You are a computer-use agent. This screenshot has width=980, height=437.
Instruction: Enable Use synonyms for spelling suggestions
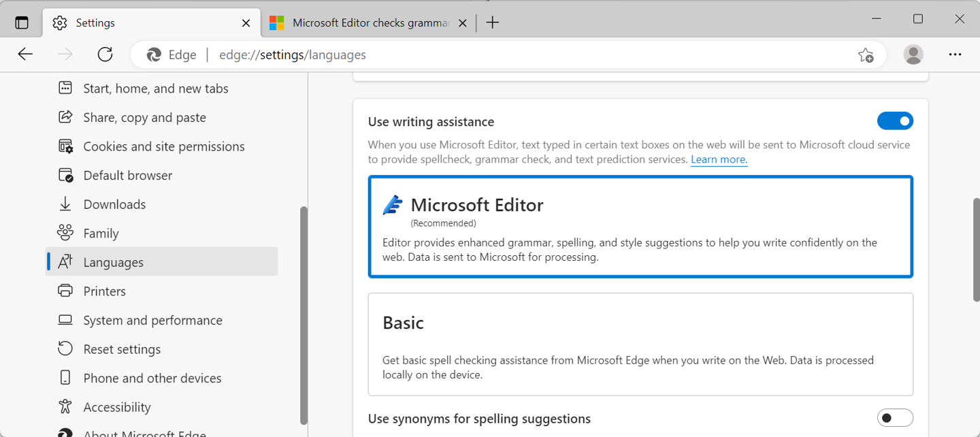pos(895,417)
